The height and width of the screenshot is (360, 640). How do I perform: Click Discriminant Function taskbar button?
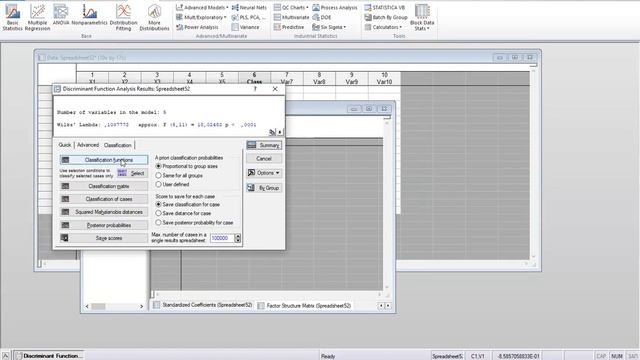[x=49, y=356]
